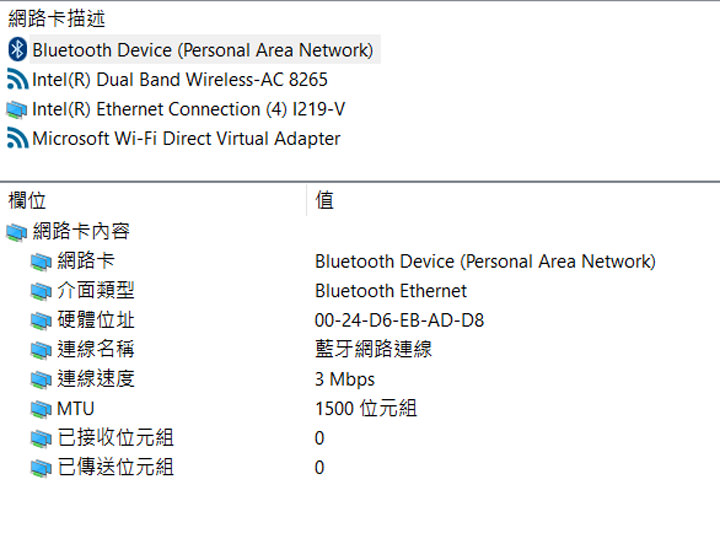Select Intel(R) Ethernet Connection (4) I219-V
The width and height of the screenshot is (720, 544).
[x=189, y=110]
